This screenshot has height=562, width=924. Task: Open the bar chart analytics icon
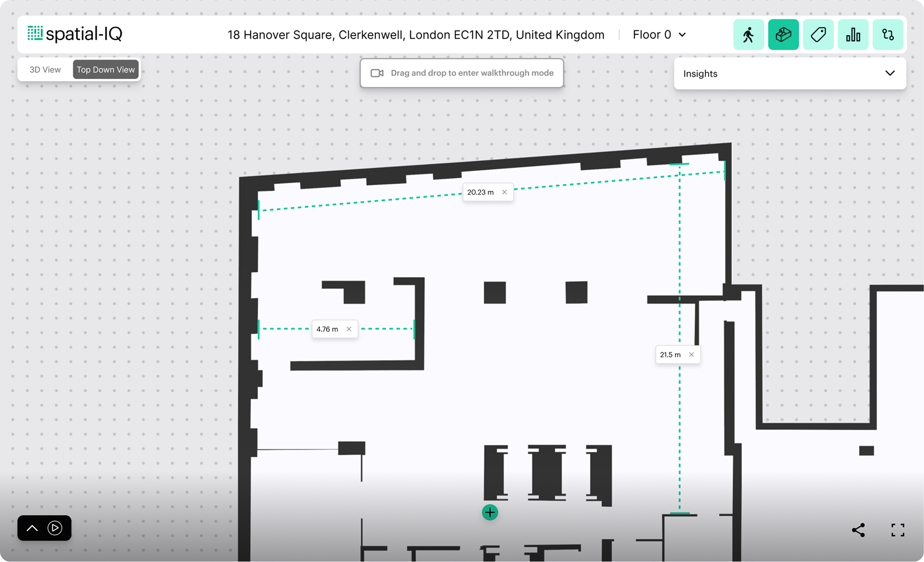(853, 35)
